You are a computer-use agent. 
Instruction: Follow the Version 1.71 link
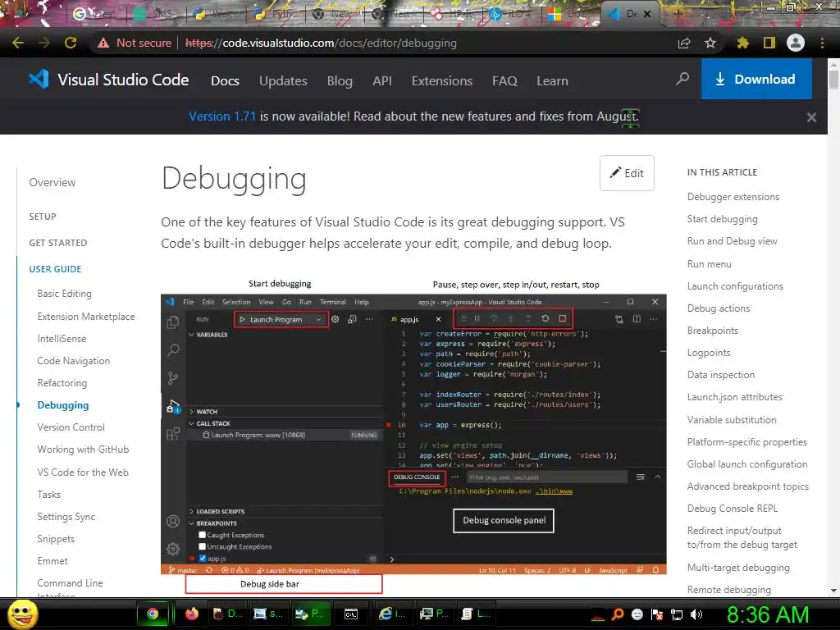[x=222, y=116]
